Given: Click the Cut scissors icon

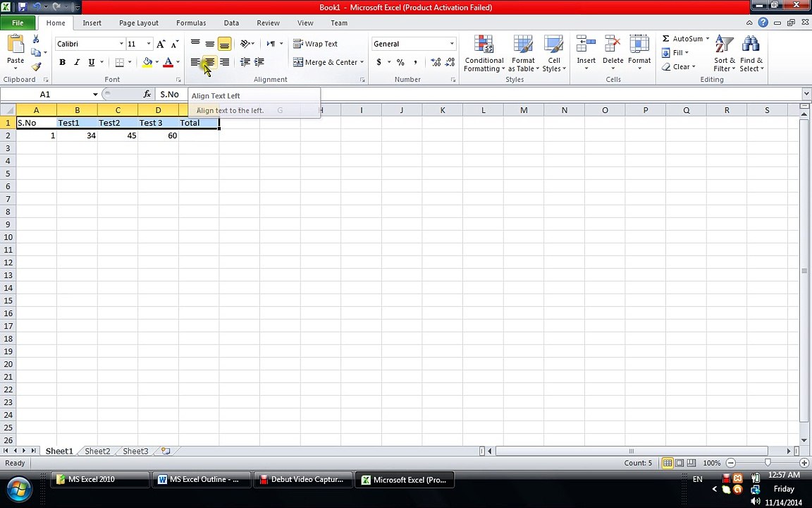Looking at the screenshot, I should point(36,39).
